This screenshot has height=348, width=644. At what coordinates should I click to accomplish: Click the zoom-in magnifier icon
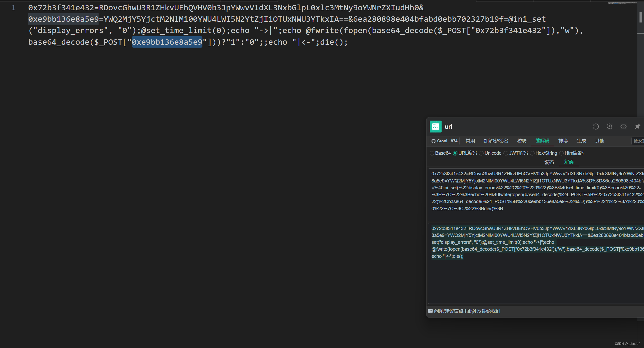click(x=610, y=127)
